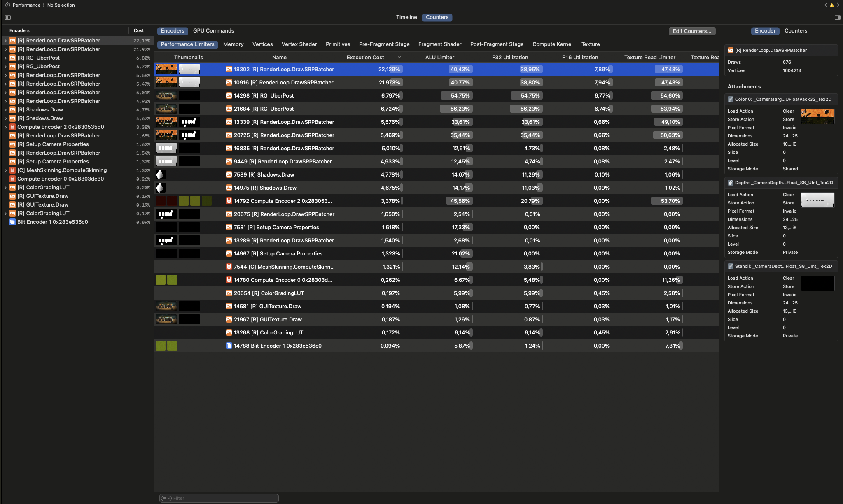
Task: Go to next issue with right chevron
Action: tap(838, 5)
